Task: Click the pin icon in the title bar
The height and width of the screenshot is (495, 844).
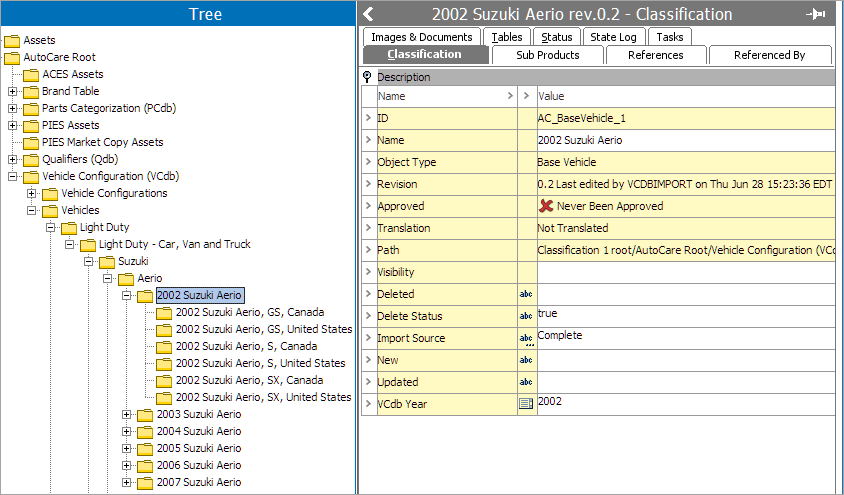Action: (x=815, y=14)
